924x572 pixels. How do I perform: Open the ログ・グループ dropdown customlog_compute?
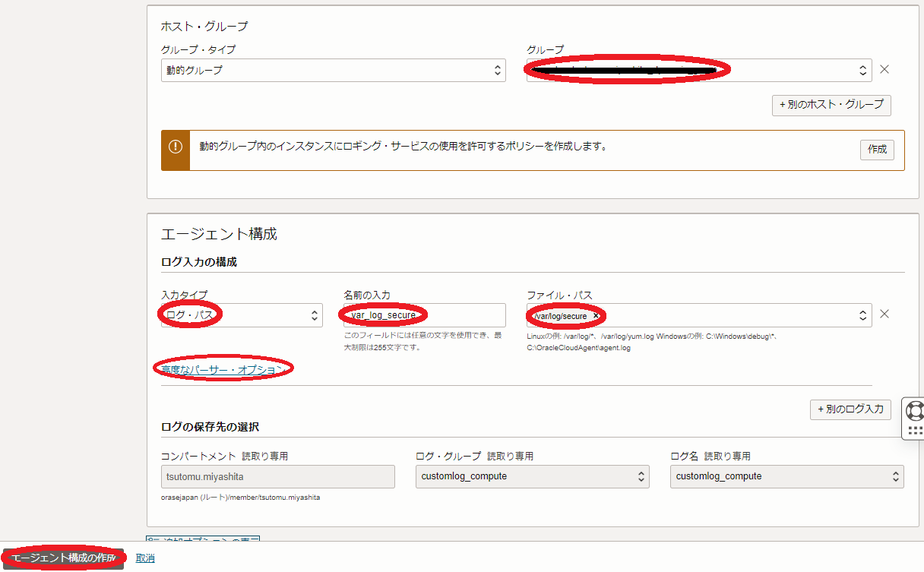[532, 476]
